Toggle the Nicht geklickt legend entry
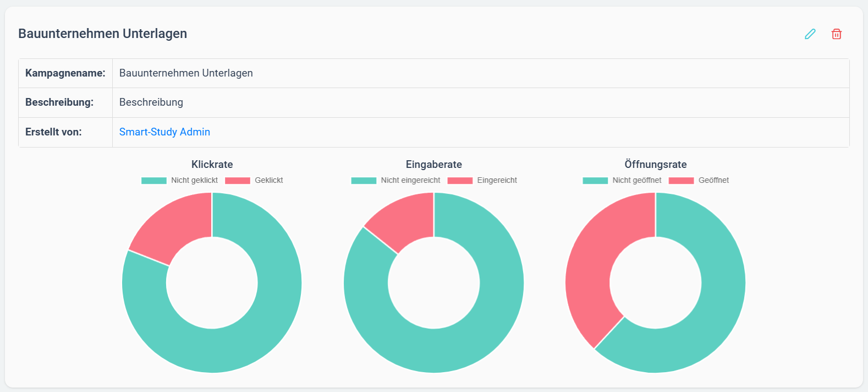Image resolution: width=868 pixels, height=392 pixels. [179, 181]
